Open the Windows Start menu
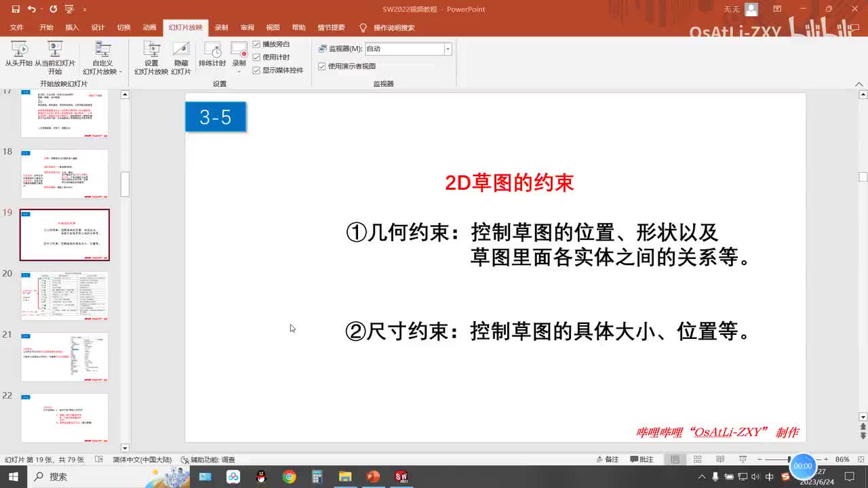 pos(15,476)
